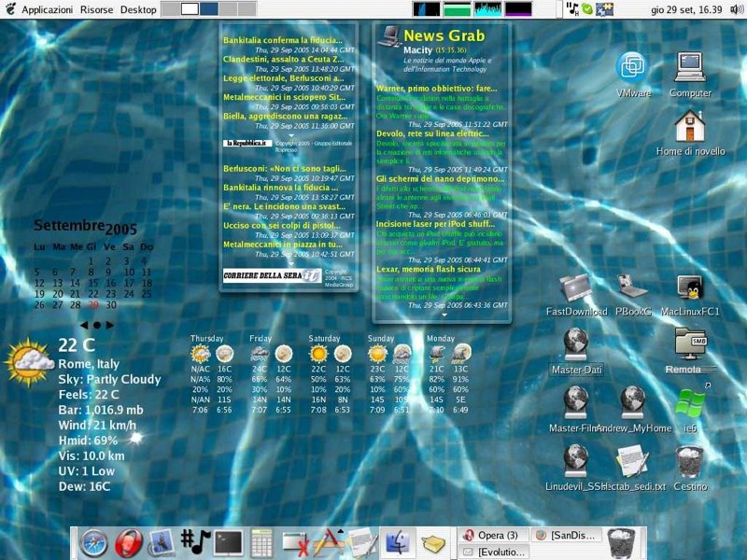Select the PBookG laptop icon
This screenshot has width=747, height=560.
(632, 287)
